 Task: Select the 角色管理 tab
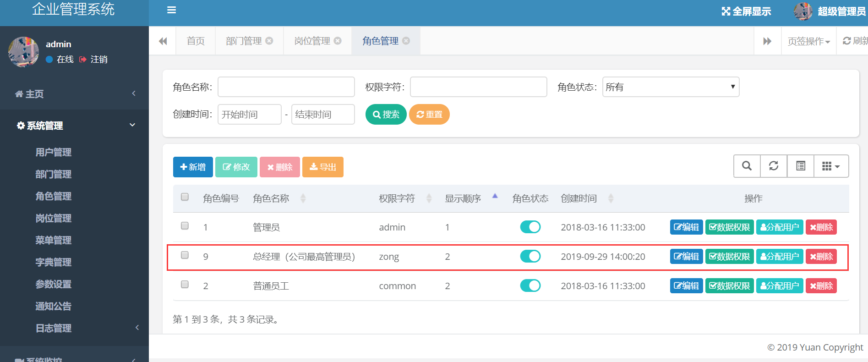pyautogui.click(x=380, y=41)
